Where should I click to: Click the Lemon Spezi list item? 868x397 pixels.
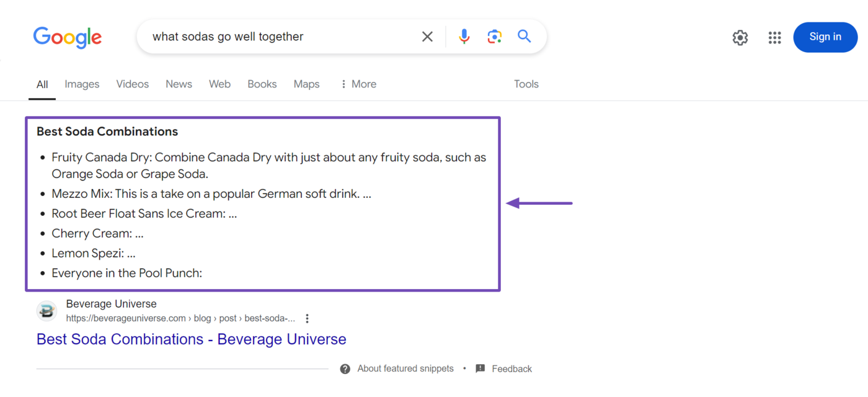(93, 253)
